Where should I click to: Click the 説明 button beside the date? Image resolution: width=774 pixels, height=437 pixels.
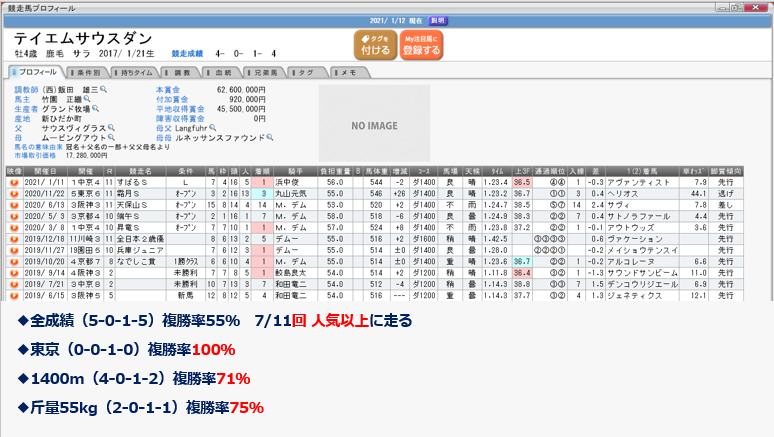coord(438,19)
